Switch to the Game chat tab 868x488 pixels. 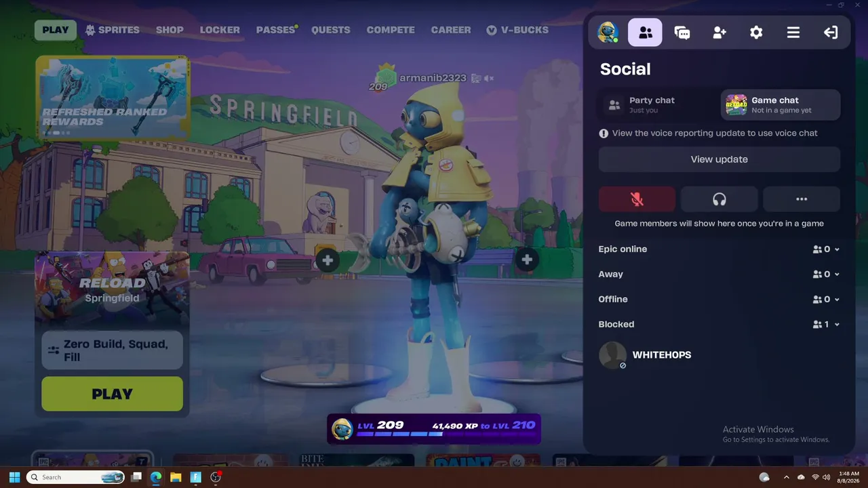coord(781,105)
